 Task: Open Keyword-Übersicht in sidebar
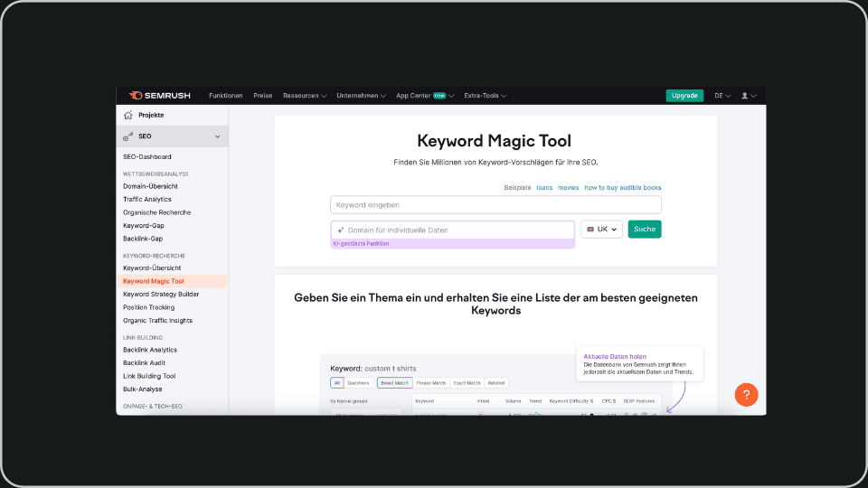(x=152, y=267)
